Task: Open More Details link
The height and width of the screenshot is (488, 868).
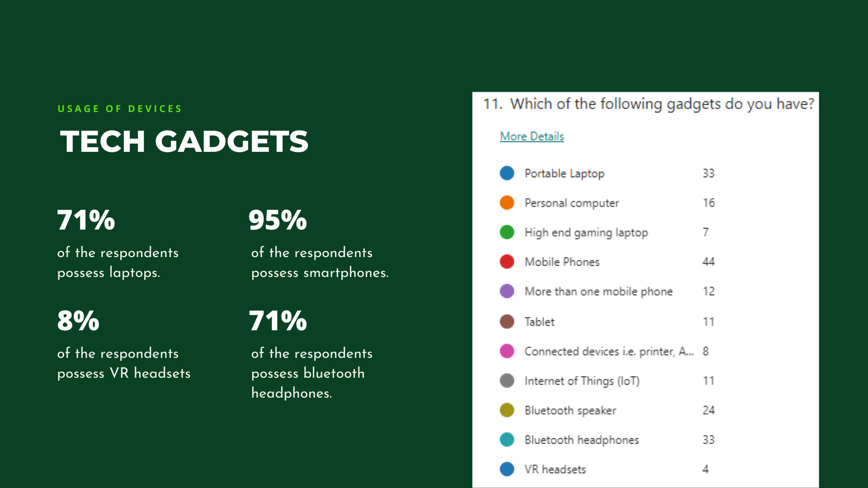Action: click(532, 136)
